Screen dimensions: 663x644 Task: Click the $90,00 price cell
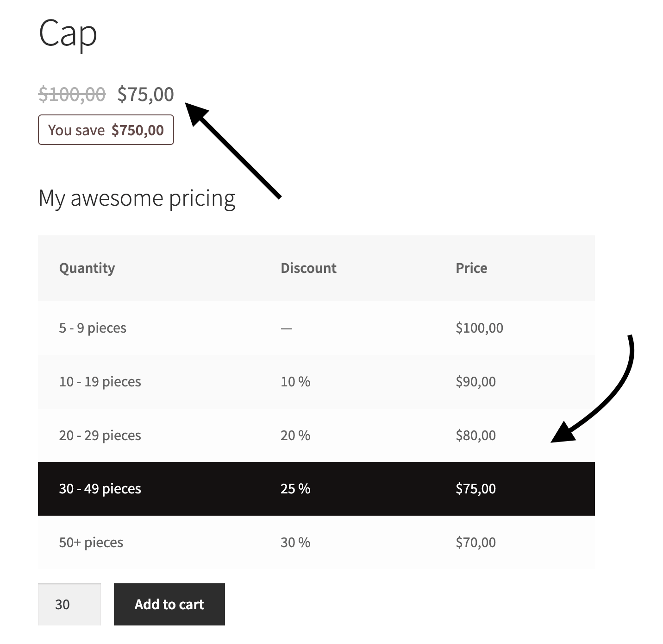pyautogui.click(x=475, y=381)
